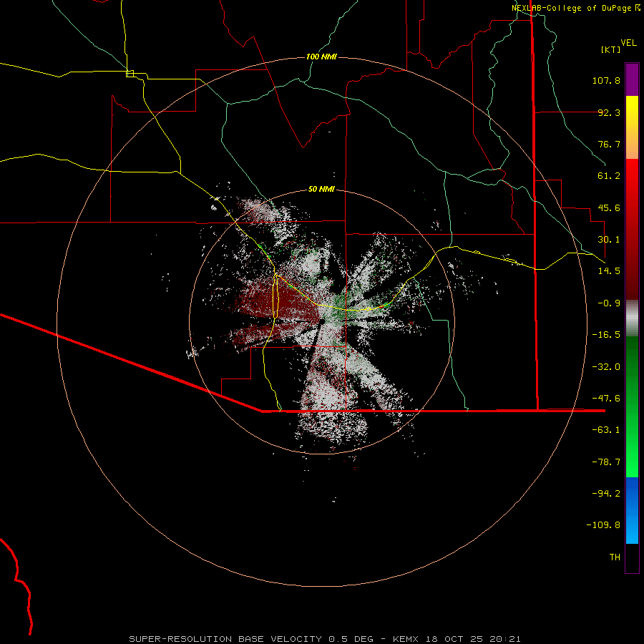Image resolution: width=644 pixels, height=644 pixels.
Task: Click the 14.5 velocity scale value
Action: click(x=609, y=271)
